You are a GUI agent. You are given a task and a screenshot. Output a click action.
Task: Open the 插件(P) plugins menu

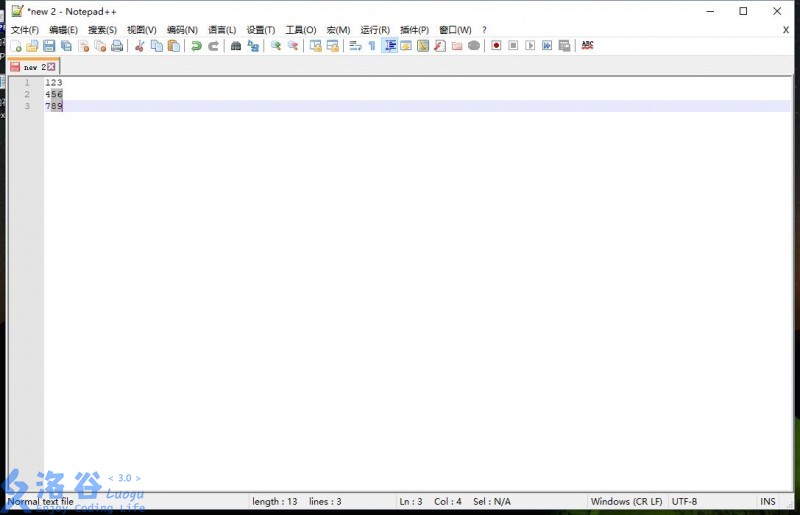point(414,30)
